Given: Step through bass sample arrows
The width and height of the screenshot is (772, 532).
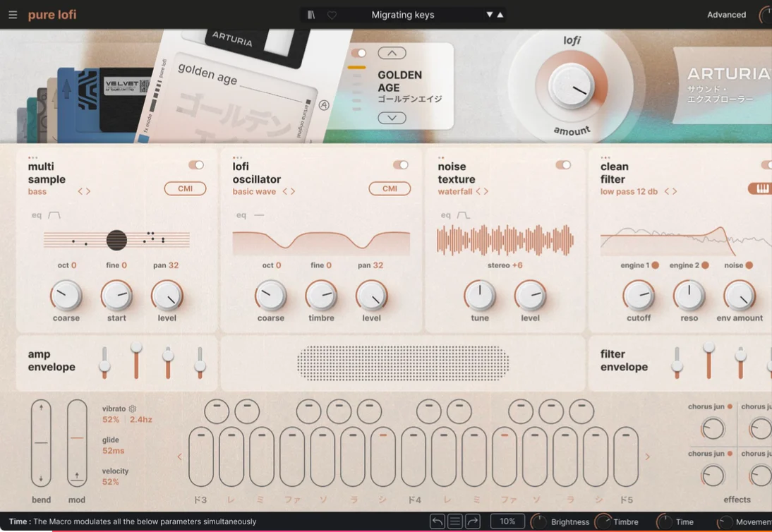Looking at the screenshot, I should tap(84, 191).
